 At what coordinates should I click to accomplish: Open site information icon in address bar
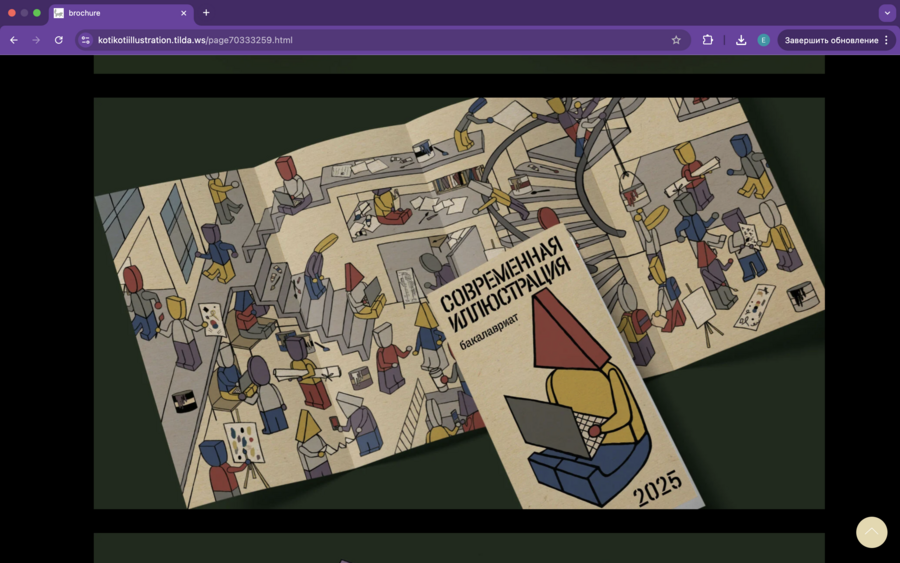pos(86,40)
